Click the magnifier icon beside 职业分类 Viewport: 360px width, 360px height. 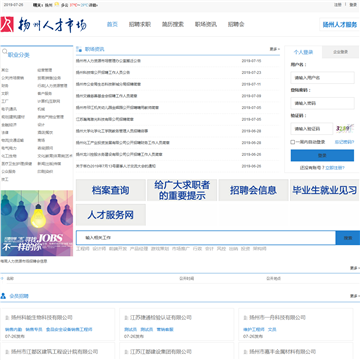click(5, 52)
